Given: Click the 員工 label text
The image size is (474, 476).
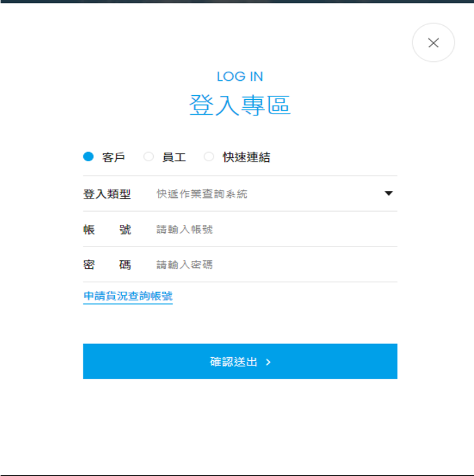Looking at the screenshot, I should (174, 157).
